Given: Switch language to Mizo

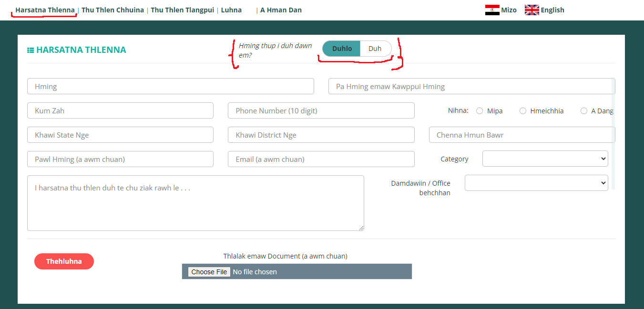Looking at the screenshot, I should click(x=509, y=10).
